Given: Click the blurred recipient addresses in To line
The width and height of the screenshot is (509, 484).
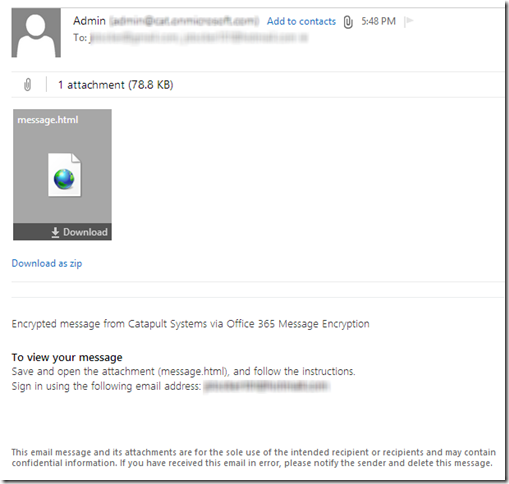Looking at the screenshot, I should 198,38.
